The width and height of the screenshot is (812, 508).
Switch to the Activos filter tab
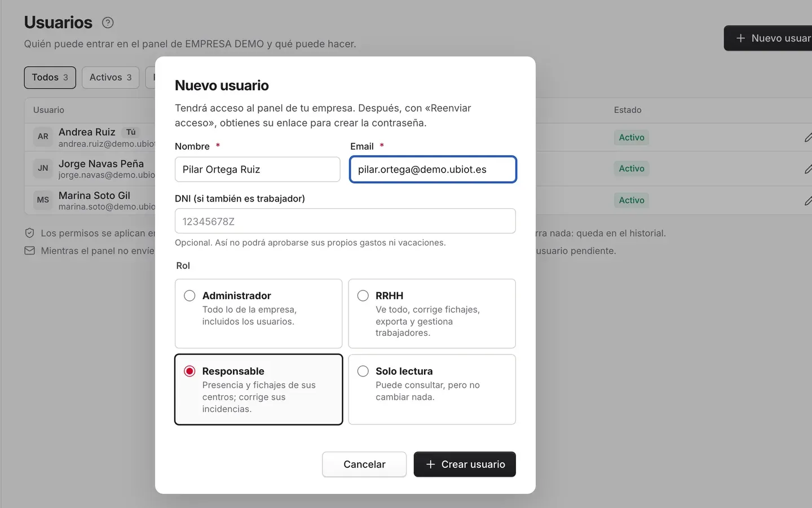pyautogui.click(x=111, y=77)
